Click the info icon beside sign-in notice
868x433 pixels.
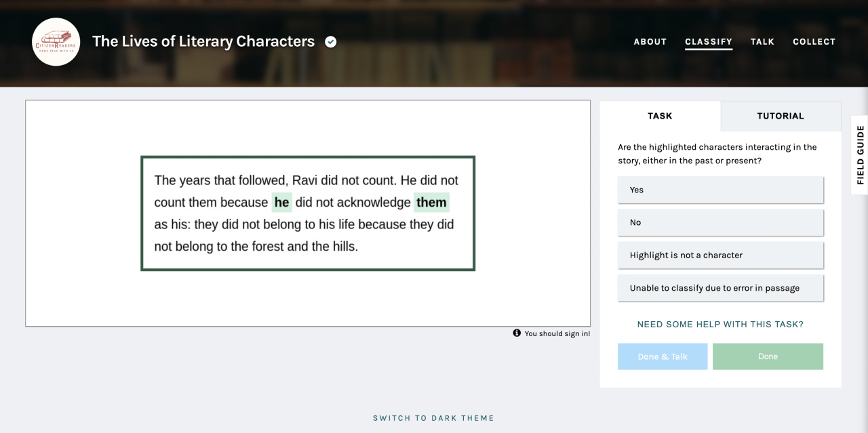(517, 333)
